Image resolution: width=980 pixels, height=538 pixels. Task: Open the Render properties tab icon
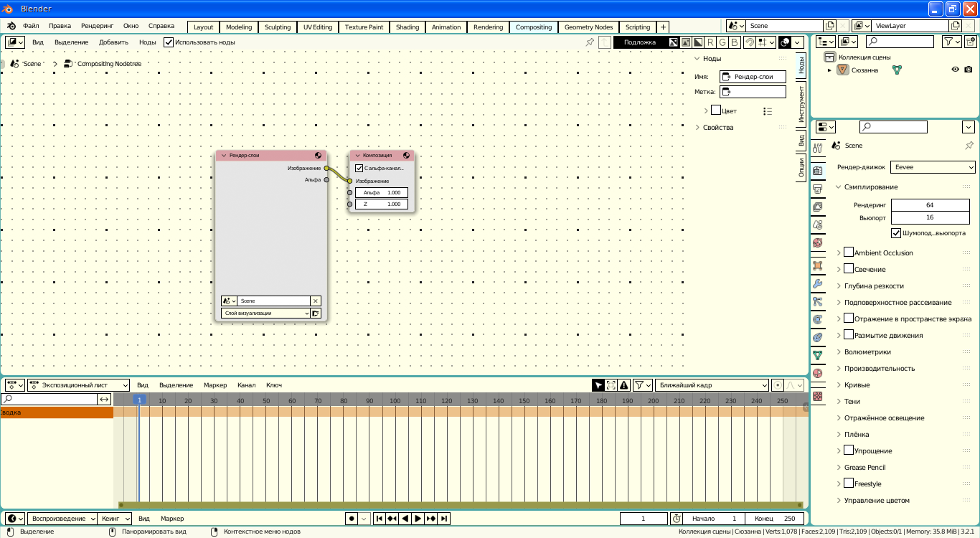pyautogui.click(x=817, y=171)
